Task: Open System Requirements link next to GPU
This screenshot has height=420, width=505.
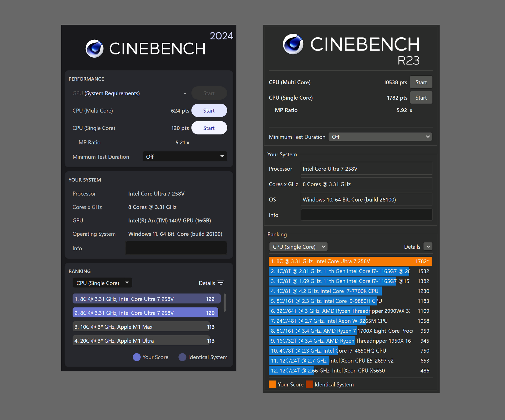Action: click(112, 93)
